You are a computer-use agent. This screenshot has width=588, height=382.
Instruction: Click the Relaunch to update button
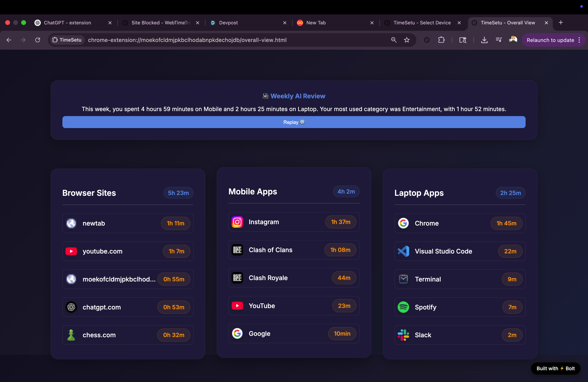(x=550, y=40)
